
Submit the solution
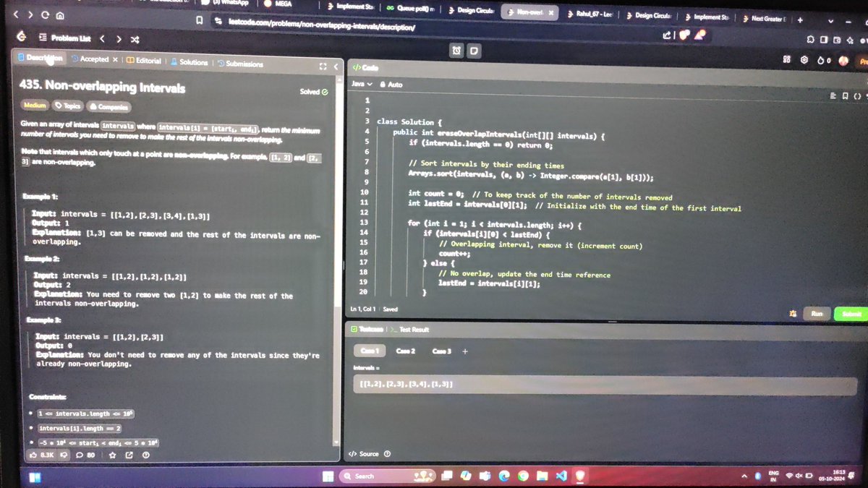tap(851, 314)
